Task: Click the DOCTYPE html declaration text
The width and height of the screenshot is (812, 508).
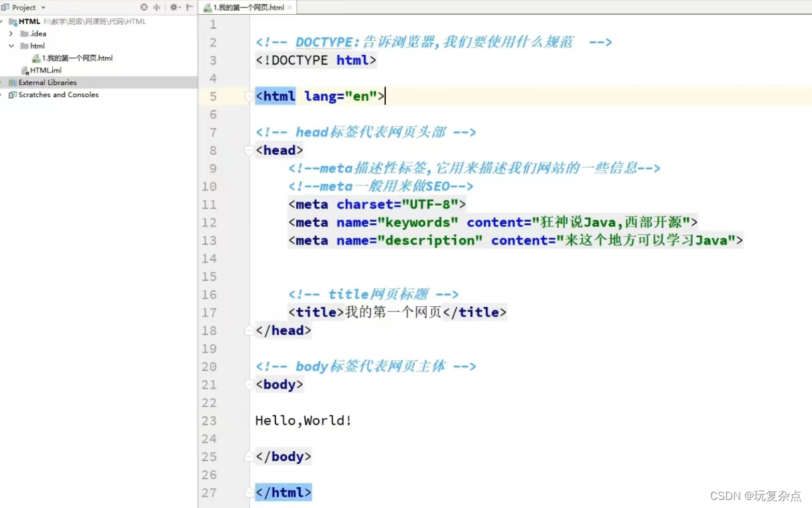Action: coord(316,60)
